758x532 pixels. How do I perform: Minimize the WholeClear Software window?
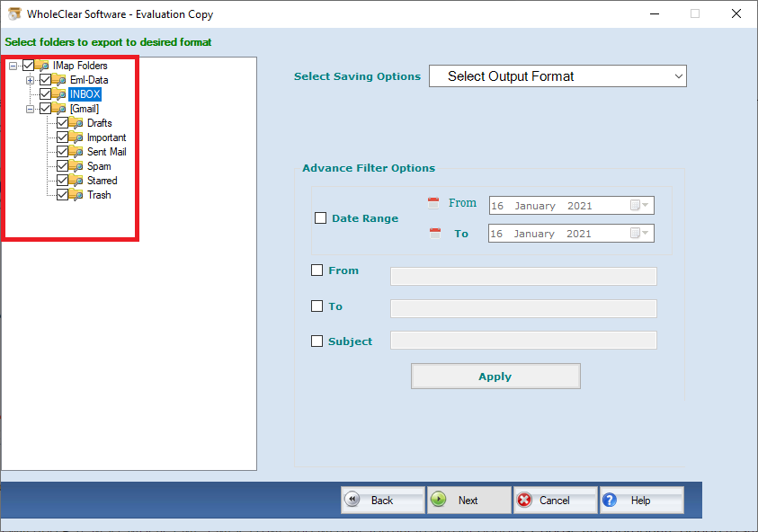tap(655, 13)
